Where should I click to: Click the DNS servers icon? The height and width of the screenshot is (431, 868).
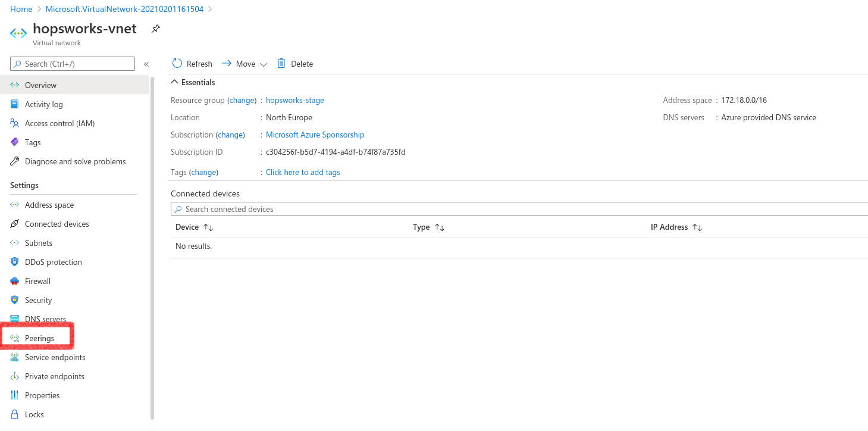(x=15, y=319)
